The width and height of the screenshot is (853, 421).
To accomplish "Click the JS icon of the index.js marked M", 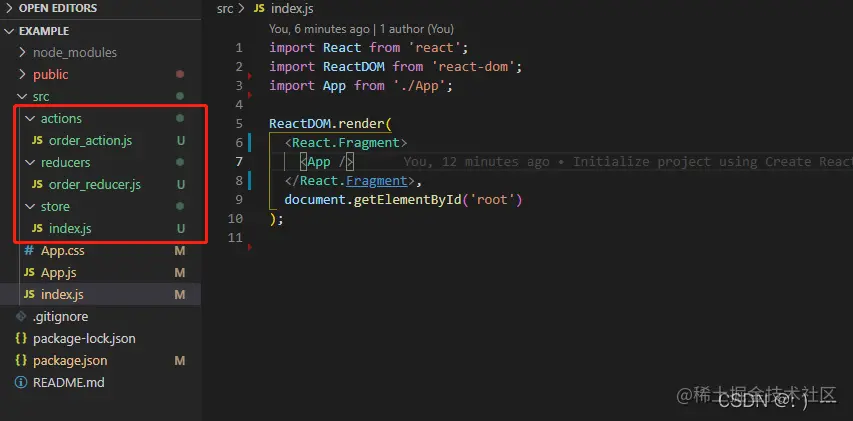I will point(29,295).
